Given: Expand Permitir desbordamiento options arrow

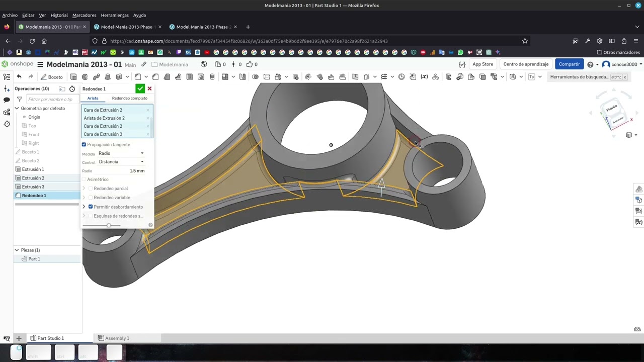Looking at the screenshot, I should coord(84,207).
